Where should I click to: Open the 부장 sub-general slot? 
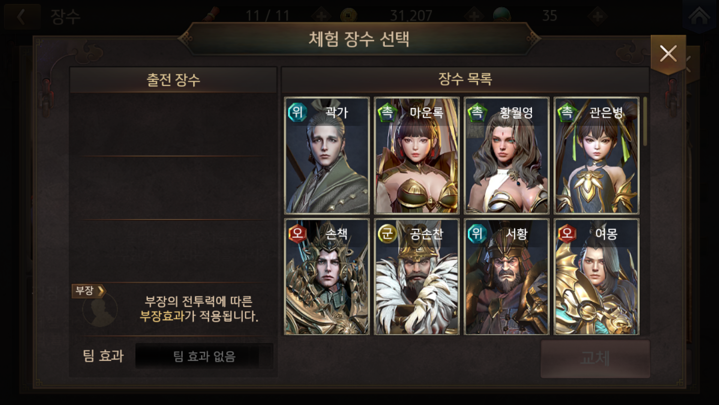pos(88,291)
